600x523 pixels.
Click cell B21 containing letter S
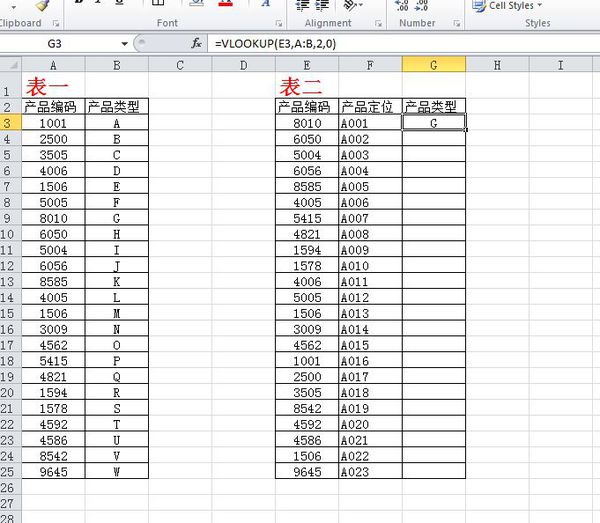pyautogui.click(x=117, y=408)
